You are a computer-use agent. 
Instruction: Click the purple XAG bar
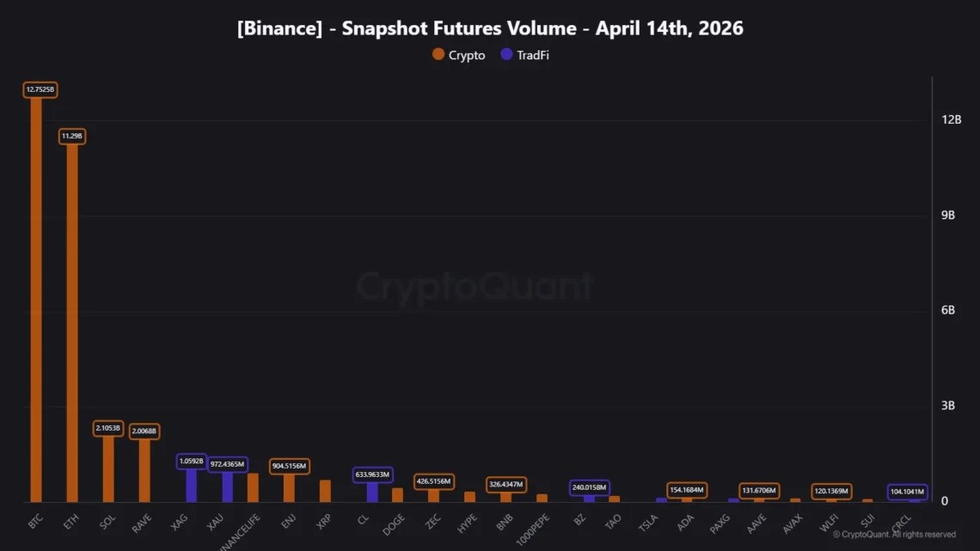click(x=192, y=486)
